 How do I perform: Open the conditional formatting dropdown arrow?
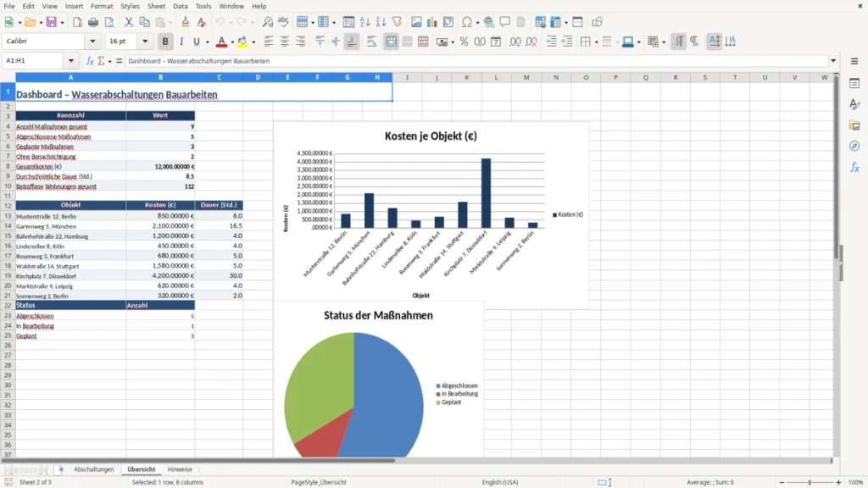[x=664, y=42]
